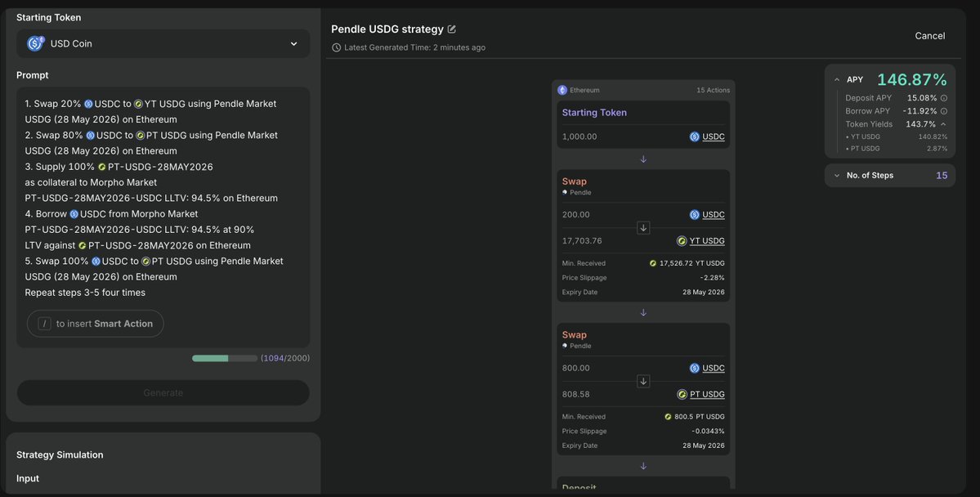This screenshot has height=497, width=980.
Task: Click into the Prompt text area
Action: coord(163,217)
